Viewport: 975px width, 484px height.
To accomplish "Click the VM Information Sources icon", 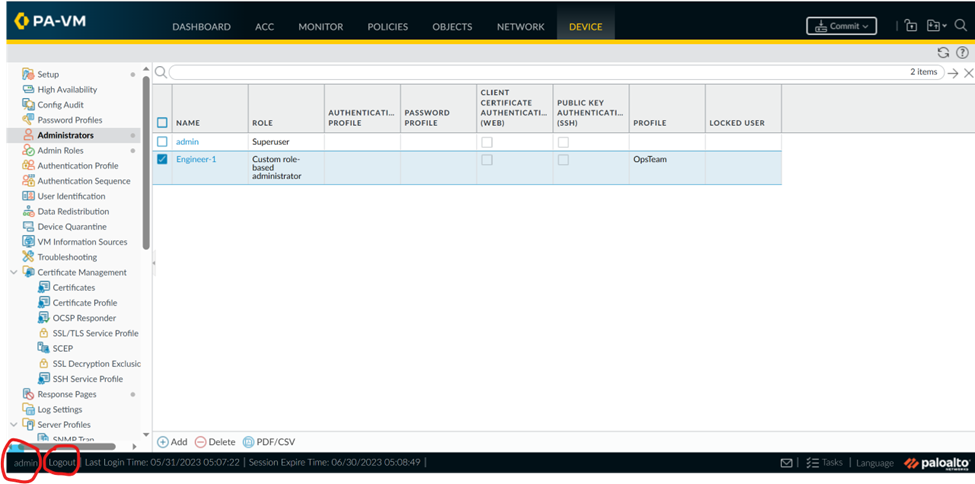I will click(28, 242).
